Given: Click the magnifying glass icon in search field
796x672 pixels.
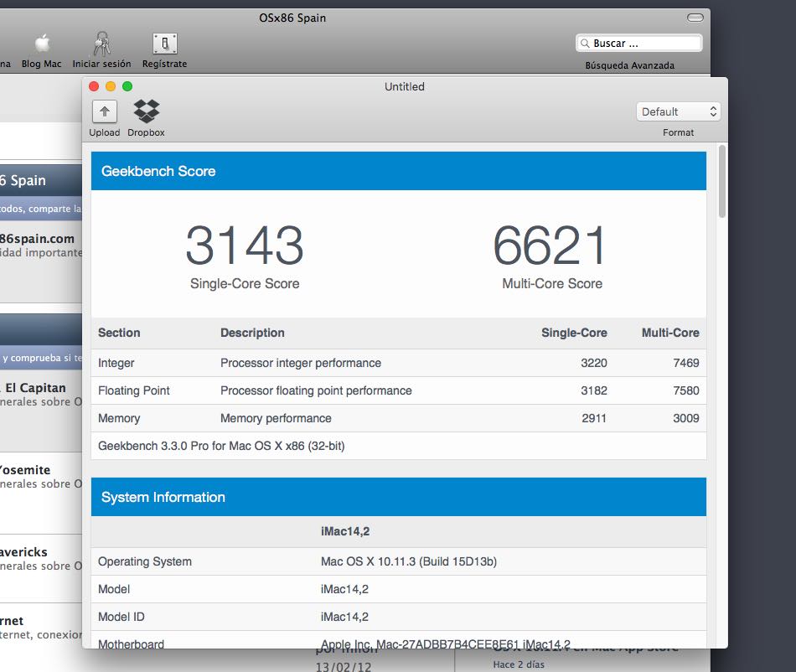Looking at the screenshot, I should pyautogui.click(x=585, y=43).
